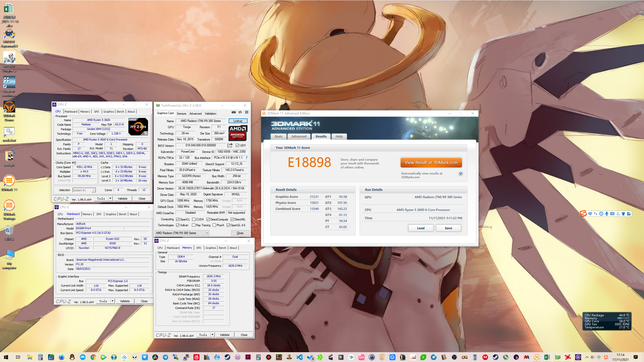This screenshot has width=644, height=362.
Task: Click Validate in CPU-Z Mainboard window
Action: tap(125, 301)
